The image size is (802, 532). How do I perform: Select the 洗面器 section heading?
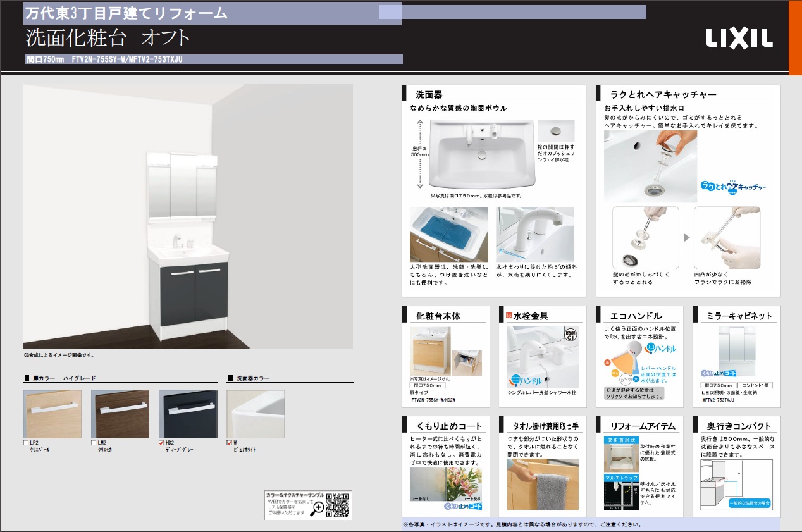[429, 95]
